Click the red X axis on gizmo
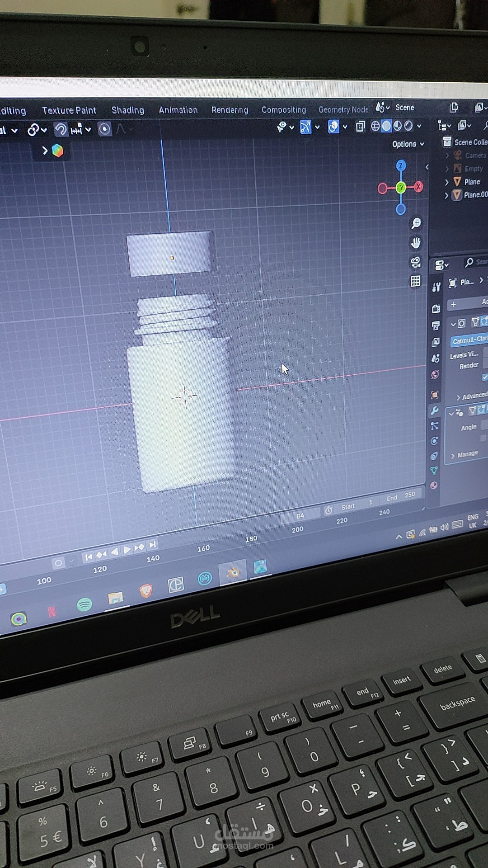This screenshot has height=868, width=488. 419,186
